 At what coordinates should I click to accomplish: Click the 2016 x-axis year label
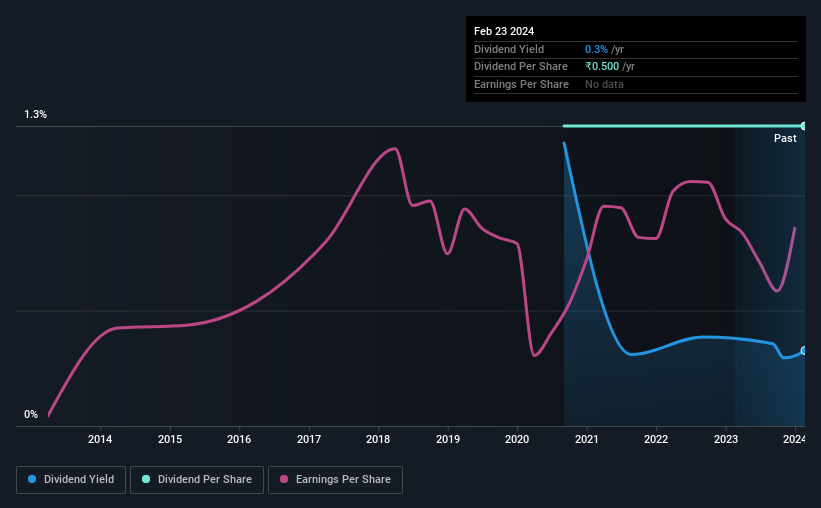click(x=239, y=439)
